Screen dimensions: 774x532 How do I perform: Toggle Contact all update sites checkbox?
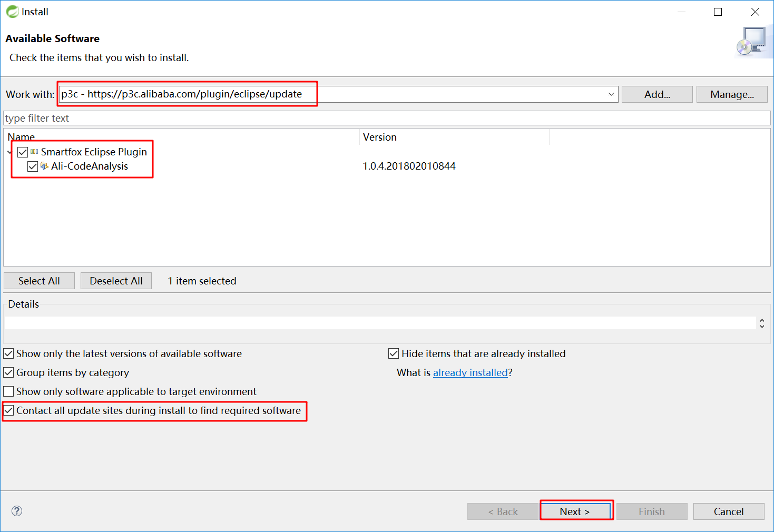tap(8, 410)
